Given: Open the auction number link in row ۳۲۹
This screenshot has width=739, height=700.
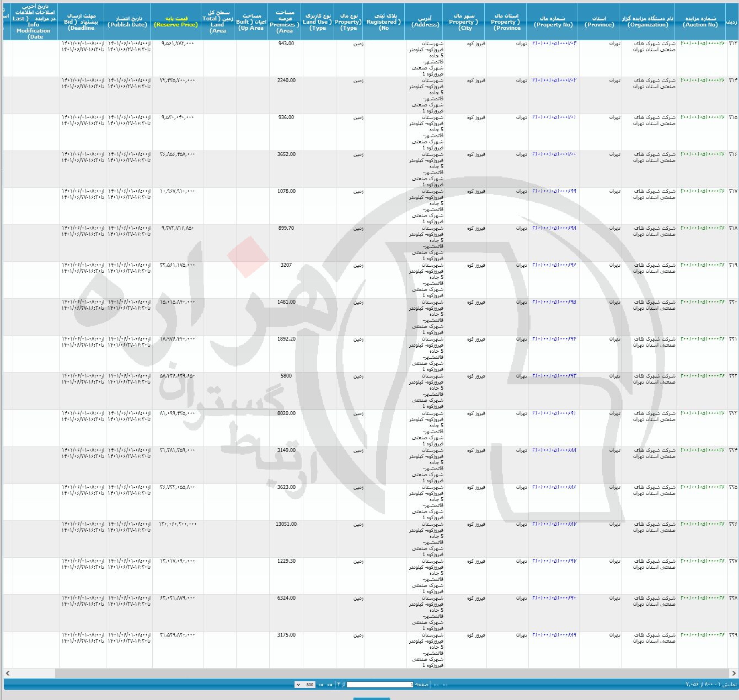Looking at the screenshot, I should pos(703,635).
